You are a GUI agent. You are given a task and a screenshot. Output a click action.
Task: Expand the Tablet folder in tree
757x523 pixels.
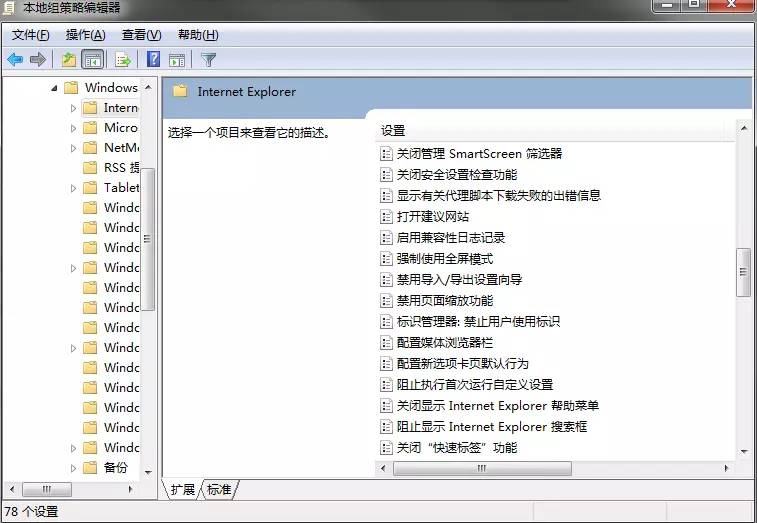(x=73, y=188)
